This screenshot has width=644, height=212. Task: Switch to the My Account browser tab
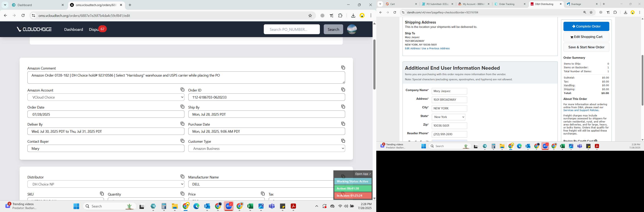[x=474, y=4]
